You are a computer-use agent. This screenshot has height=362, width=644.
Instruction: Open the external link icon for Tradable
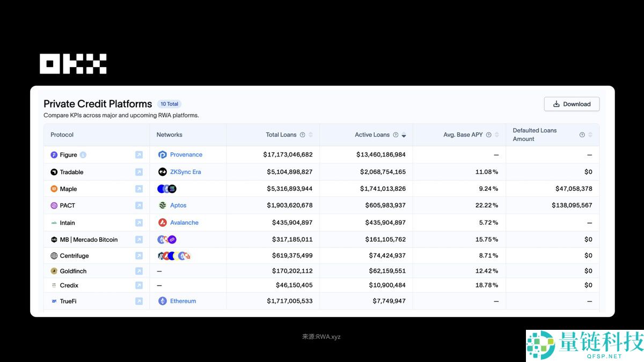point(139,172)
